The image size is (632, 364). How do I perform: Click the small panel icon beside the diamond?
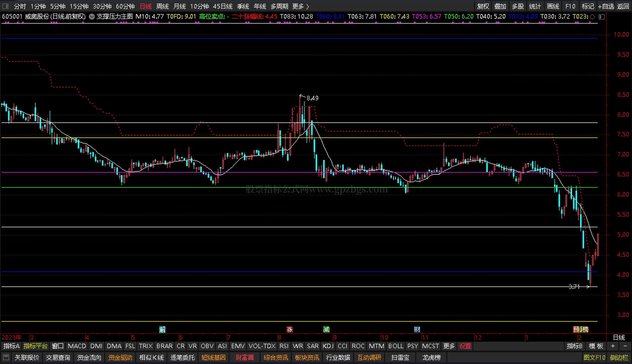pyautogui.click(x=602, y=17)
